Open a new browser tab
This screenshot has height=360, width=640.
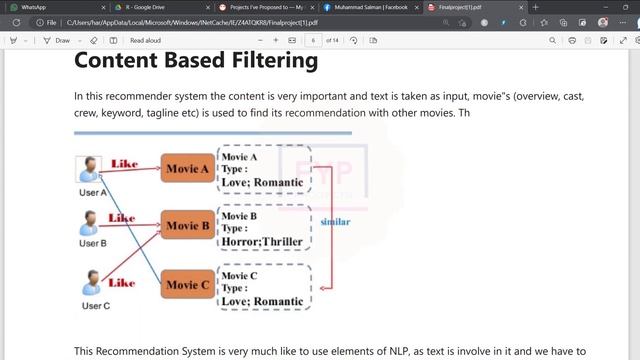point(536,7)
